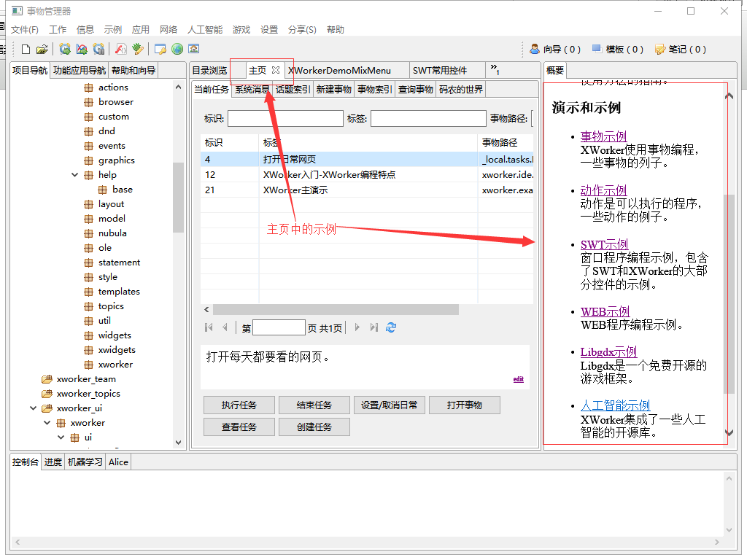The image size is (747, 560).
Task: Select the table row XWorker主演示
Action: pyautogui.click(x=367, y=190)
